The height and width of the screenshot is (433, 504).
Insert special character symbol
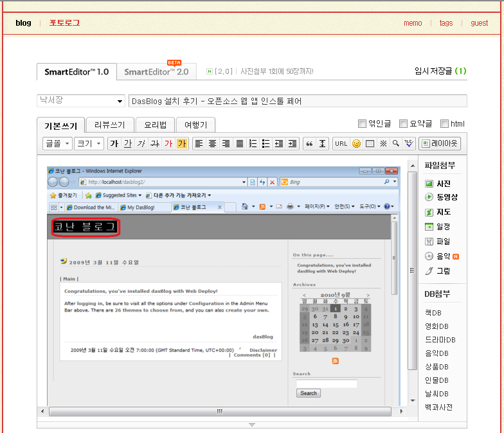tap(383, 144)
